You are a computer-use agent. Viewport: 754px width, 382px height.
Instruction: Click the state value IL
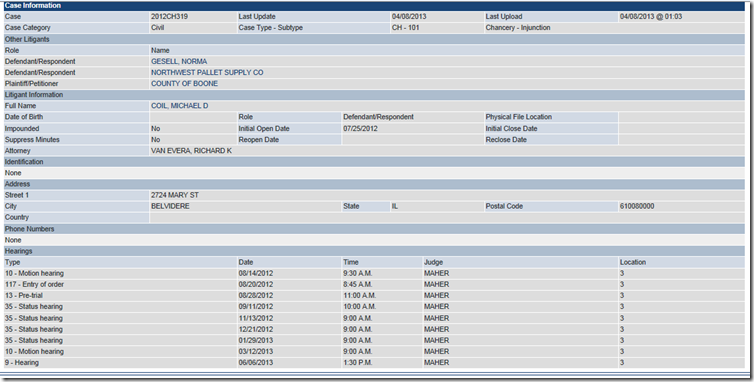point(395,206)
